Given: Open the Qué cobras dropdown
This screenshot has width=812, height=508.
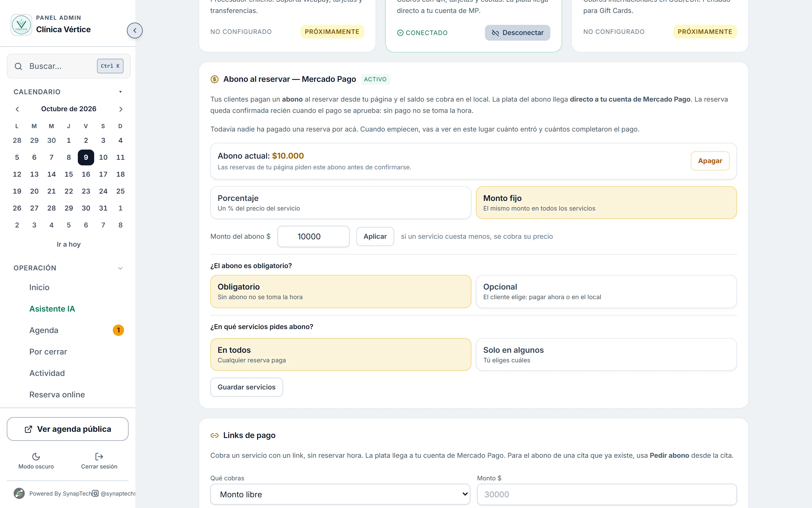Looking at the screenshot, I should pos(340,494).
